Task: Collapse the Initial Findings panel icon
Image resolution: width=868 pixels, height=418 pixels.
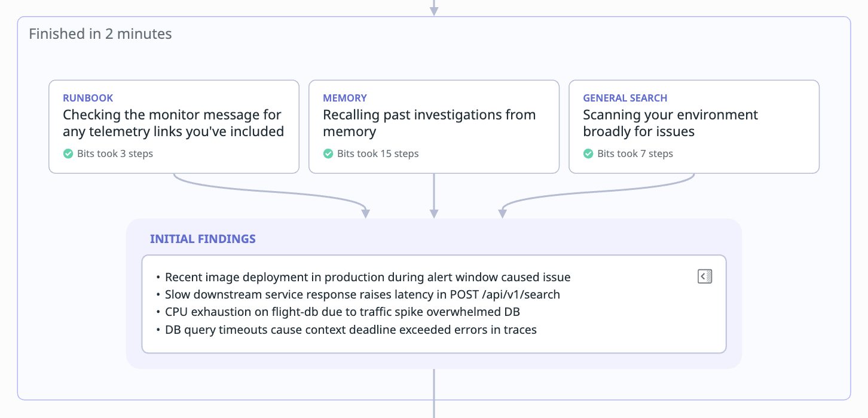Action: (705, 276)
